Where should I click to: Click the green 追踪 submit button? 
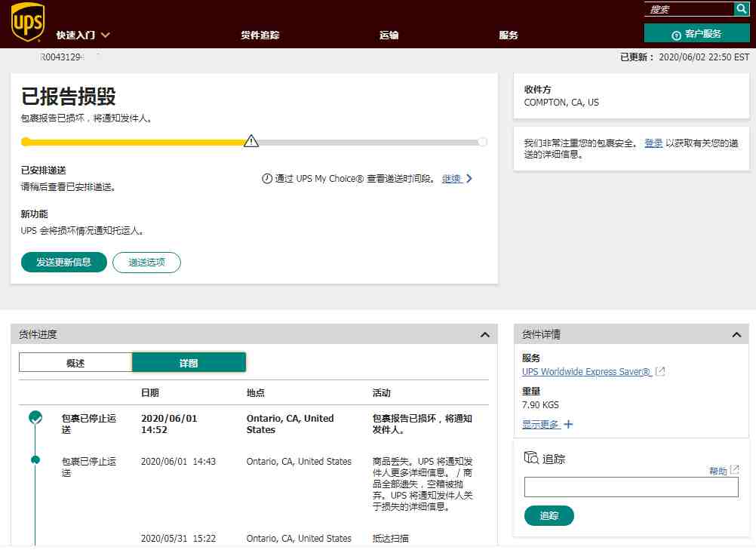click(549, 516)
